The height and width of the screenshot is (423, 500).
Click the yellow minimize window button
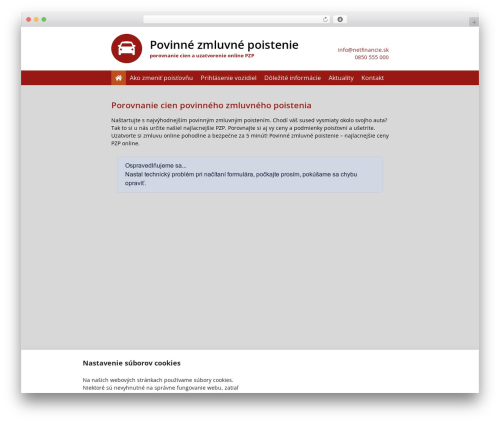[x=36, y=19]
